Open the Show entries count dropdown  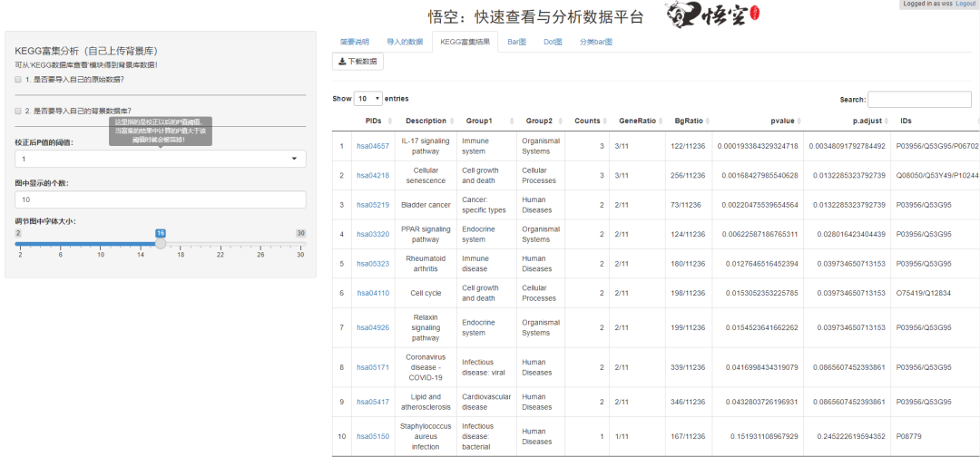coord(368,99)
